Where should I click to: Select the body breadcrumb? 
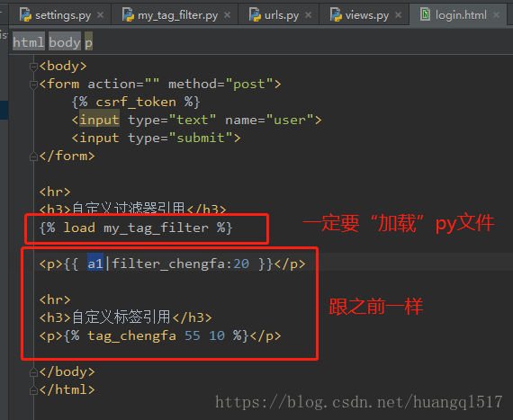click(65, 41)
